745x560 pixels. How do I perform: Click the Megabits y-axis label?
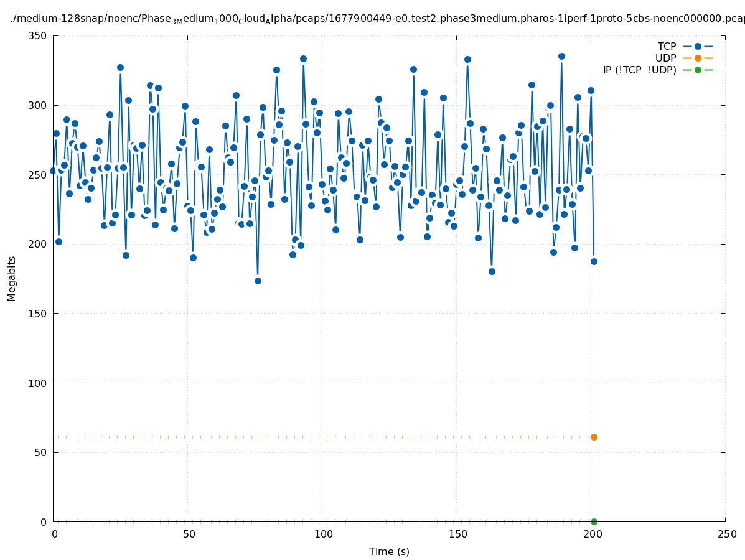click(x=12, y=278)
